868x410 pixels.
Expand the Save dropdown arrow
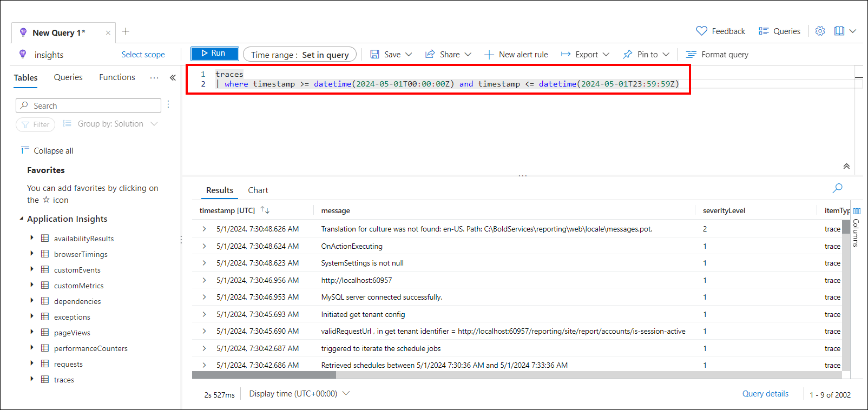(409, 55)
